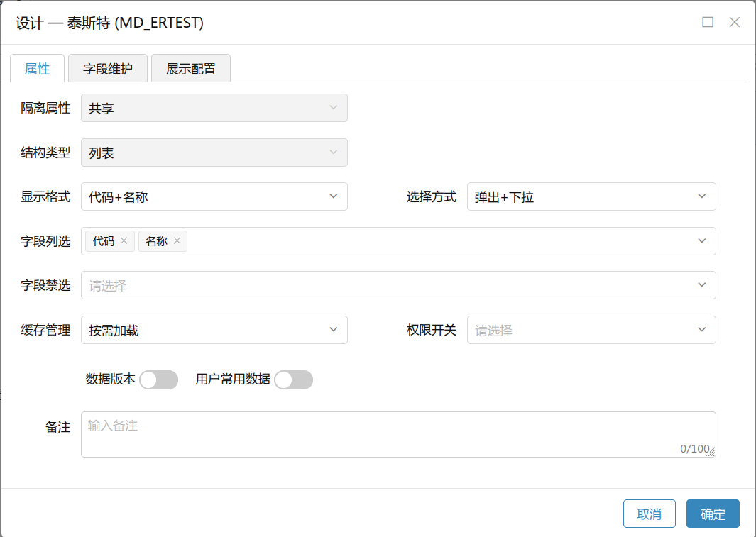Viewport: 756px width, 537px height.
Task: Expand the 选择方式 dropdown
Action: [591, 196]
